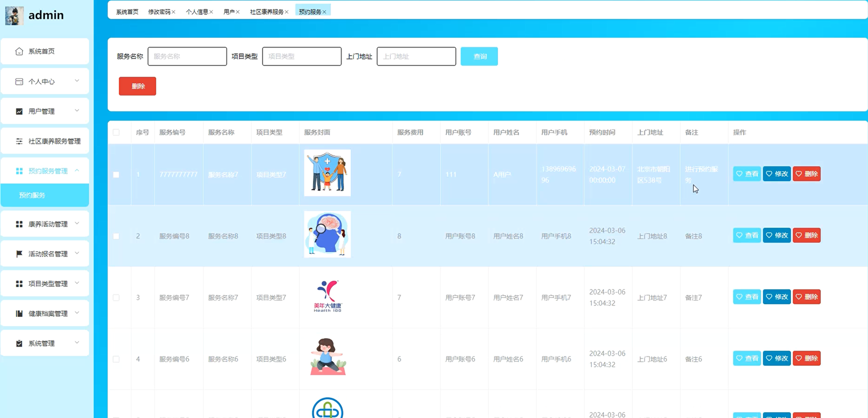Check the row for 服务编号8
This screenshot has width=868, height=418.
pos(116,236)
